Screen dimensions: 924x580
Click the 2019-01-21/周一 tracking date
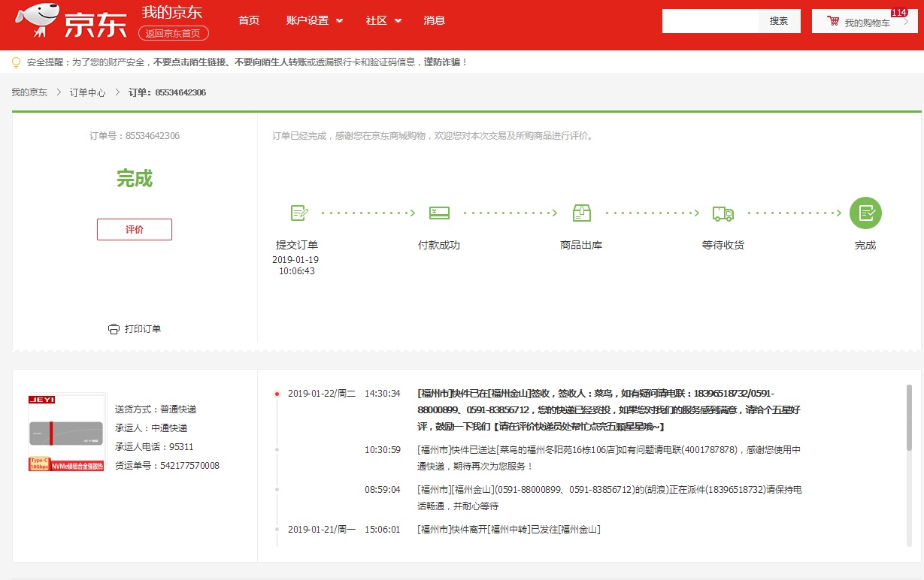[322, 529]
